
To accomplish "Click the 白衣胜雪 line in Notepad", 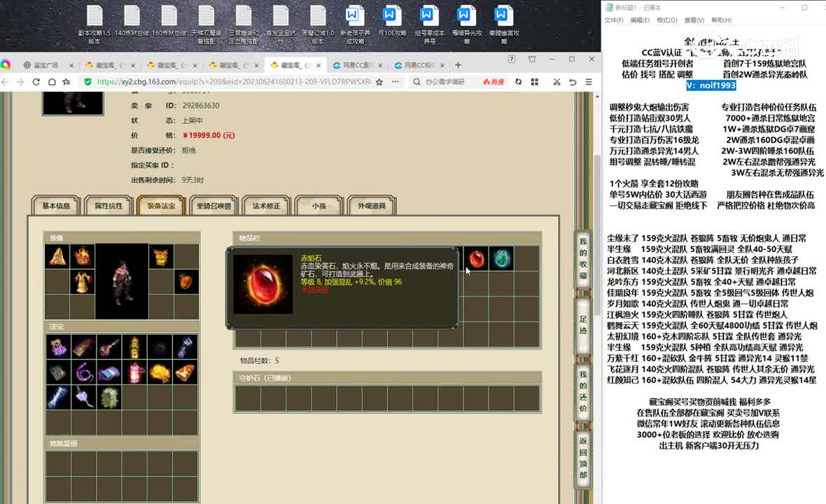I will [703, 260].
